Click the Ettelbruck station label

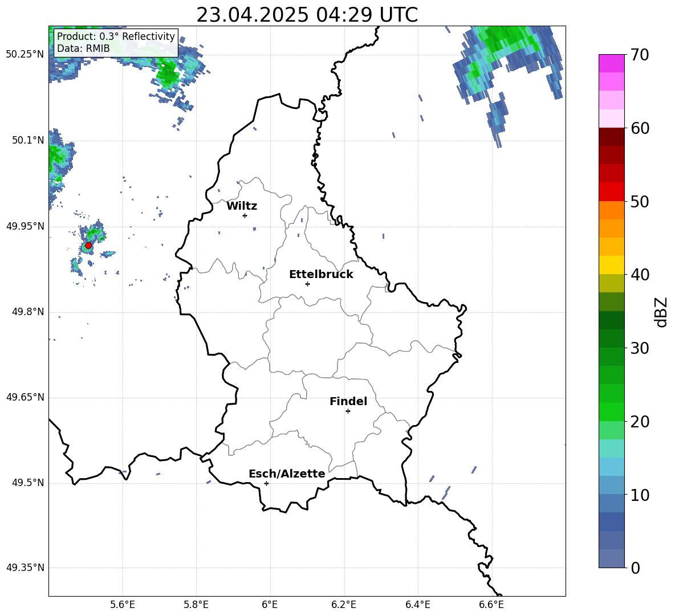tap(321, 275)
